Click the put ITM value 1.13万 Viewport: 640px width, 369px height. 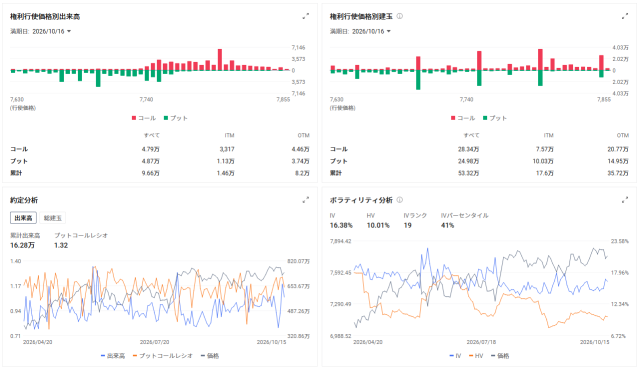(226, 161)
